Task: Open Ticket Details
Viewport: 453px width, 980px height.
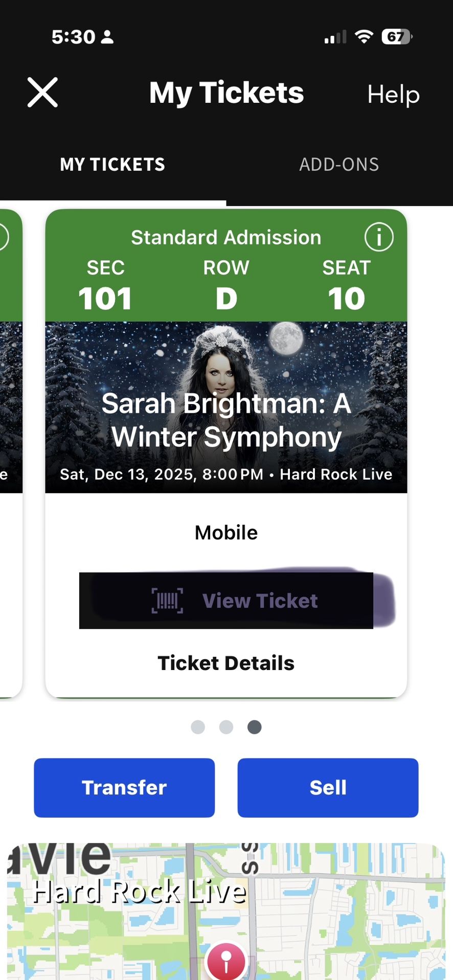Action: 225,663
